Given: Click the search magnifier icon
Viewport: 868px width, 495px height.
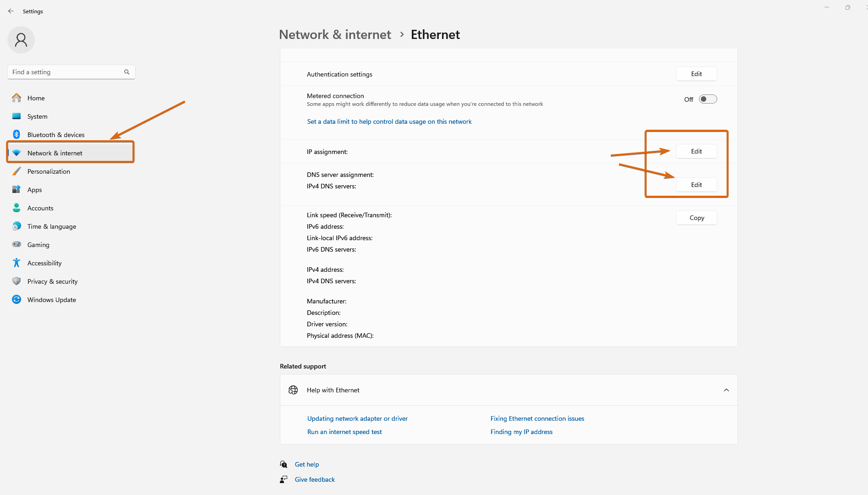Looking at the screenshot, I should click(x=127, y=72).
